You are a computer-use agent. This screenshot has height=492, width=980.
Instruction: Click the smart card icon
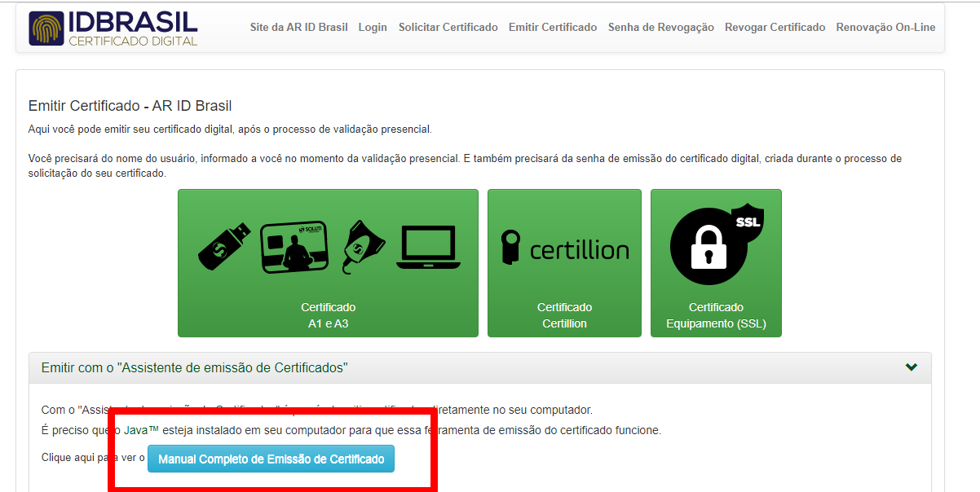click(x=294, y=247)
